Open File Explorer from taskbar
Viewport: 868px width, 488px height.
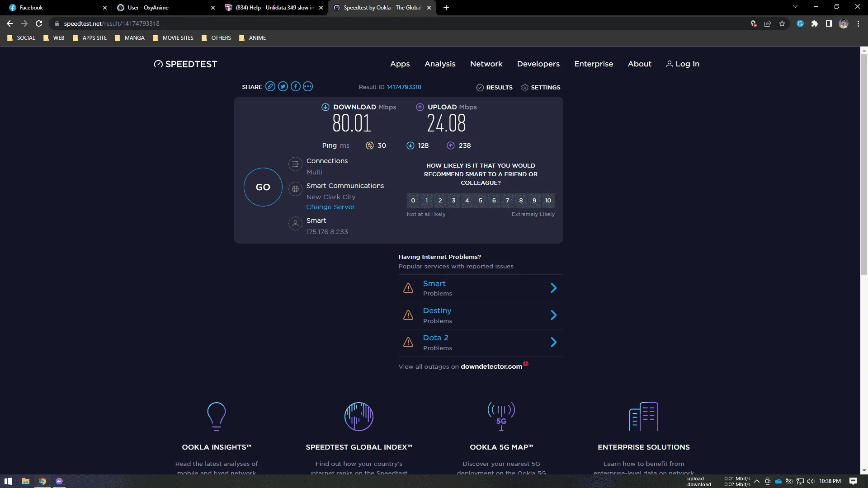[26, 481]
